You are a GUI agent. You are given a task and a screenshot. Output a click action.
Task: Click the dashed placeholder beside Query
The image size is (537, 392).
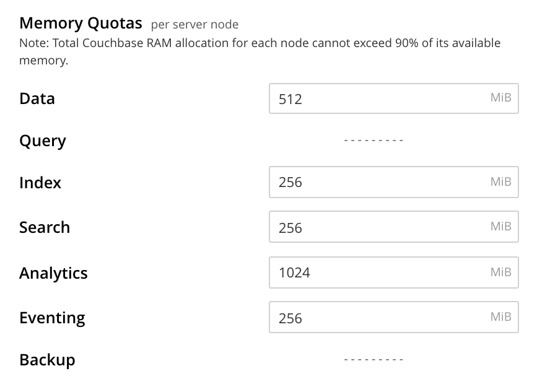pos(373,141)
